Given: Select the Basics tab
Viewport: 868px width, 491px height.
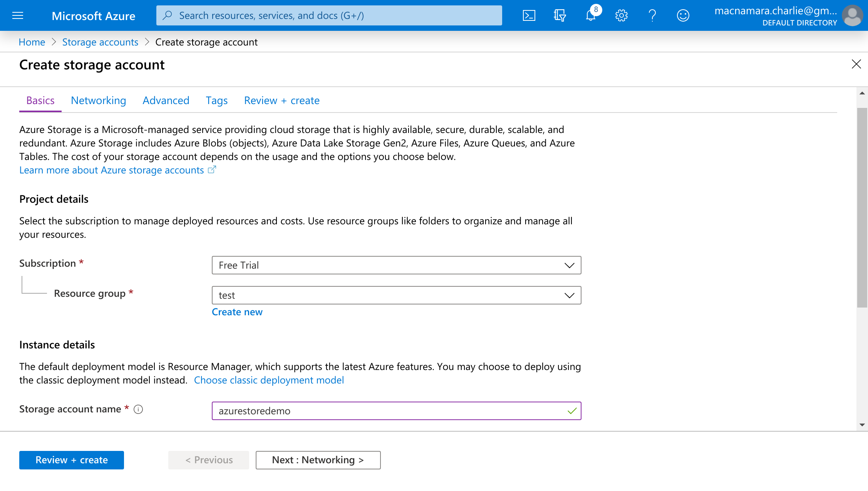Looking at the screenshot, I should pos(40,100).
